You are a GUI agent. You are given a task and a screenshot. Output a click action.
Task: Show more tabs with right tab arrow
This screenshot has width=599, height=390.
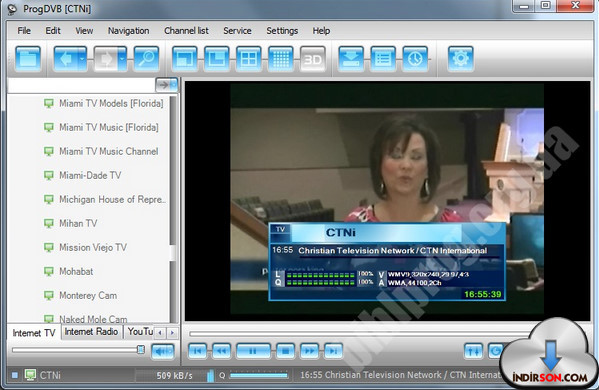coord(172,333)
